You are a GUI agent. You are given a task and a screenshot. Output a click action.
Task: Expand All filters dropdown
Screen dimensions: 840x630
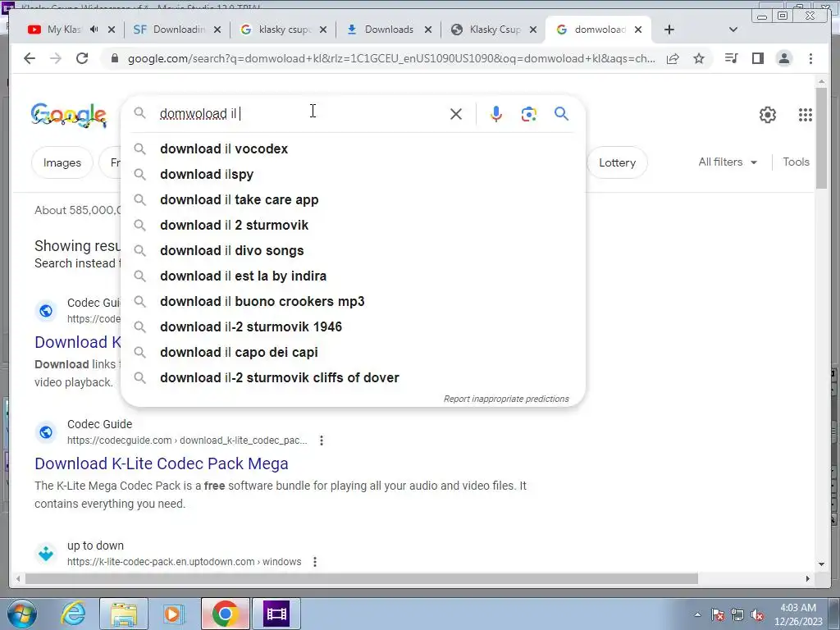click(x=728, y=162)
